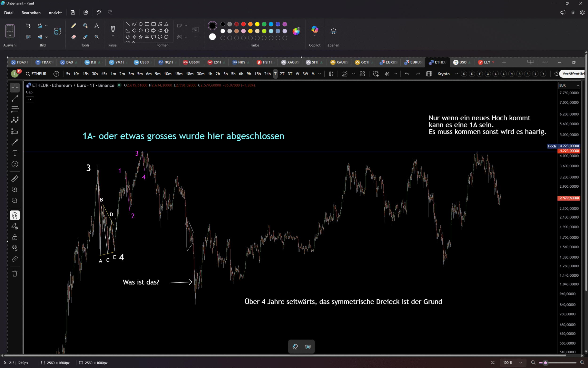588x368 pixels.
Task: Click the Copilot icon
Action: click(x=314, y=30)
